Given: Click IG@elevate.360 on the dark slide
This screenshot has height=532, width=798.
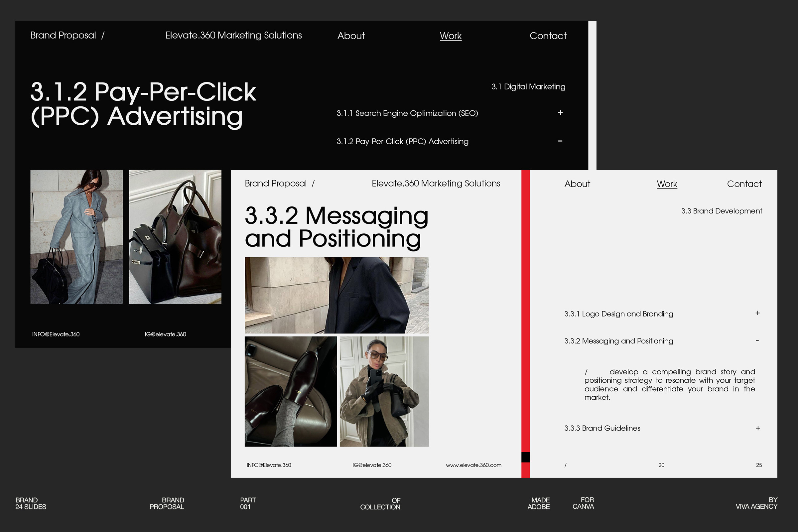Looking at the screenshot, I should pyautogui.click(x=165, y=334).
